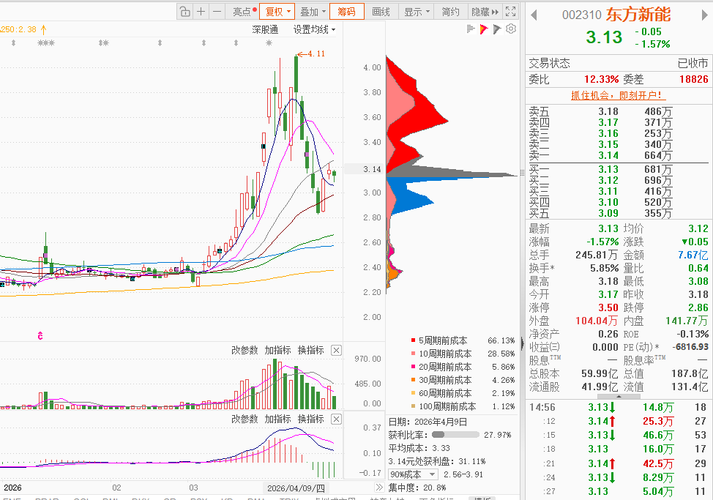Click the 卖一 row at 3.14
Image resolution: width=713 pixels, height=500 pixels.
coord(619,155)
